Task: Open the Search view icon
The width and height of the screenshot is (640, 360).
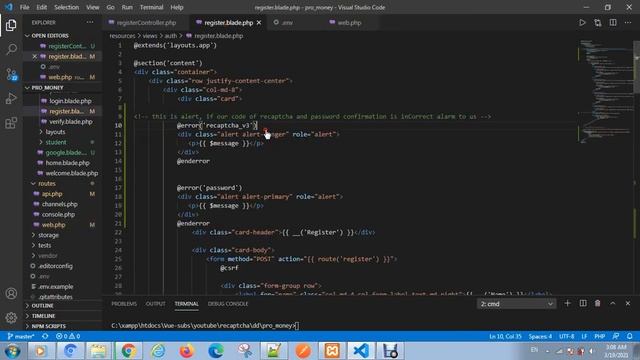Action: click(x=11, y=50)
